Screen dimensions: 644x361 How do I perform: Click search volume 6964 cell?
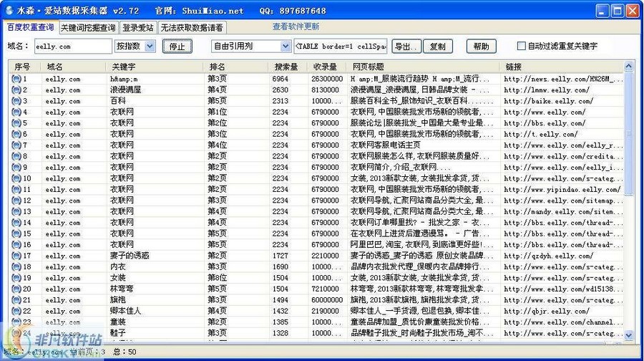pos(280,79)
